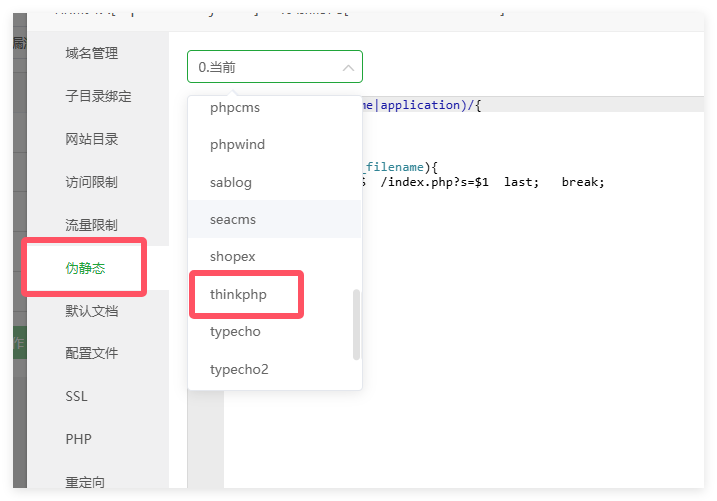Screen dimensions: 717x501
Task: Open the 默认文档 tab
Action: click(91, 311)
